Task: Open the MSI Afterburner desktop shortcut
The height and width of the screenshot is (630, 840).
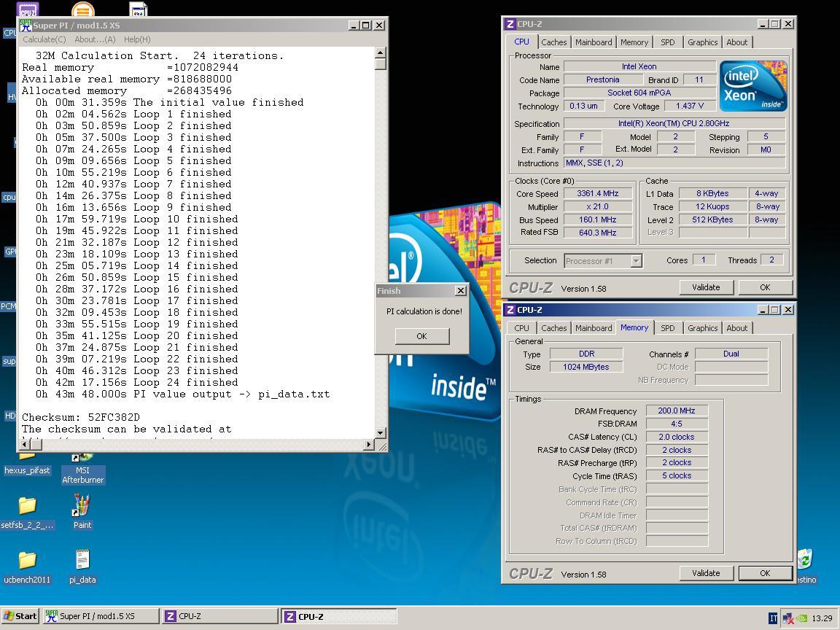Action: [x=82, y=467]
